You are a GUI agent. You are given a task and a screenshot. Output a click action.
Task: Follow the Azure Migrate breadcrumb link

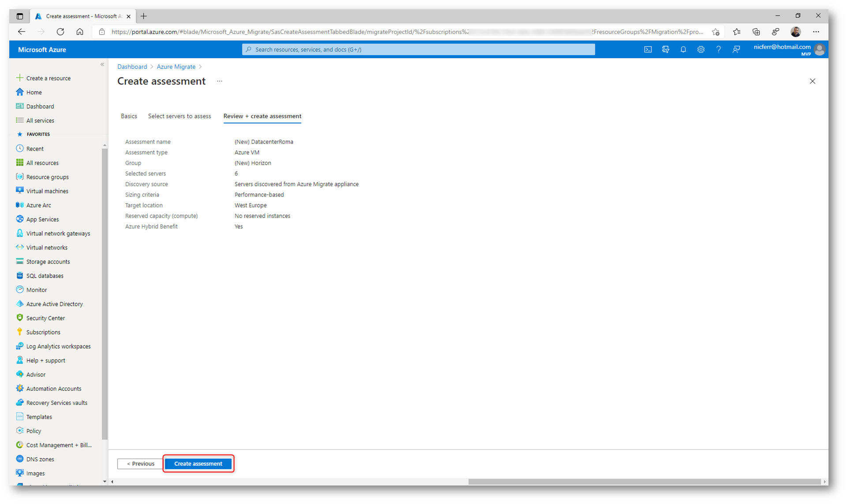[x=176, y=67]
